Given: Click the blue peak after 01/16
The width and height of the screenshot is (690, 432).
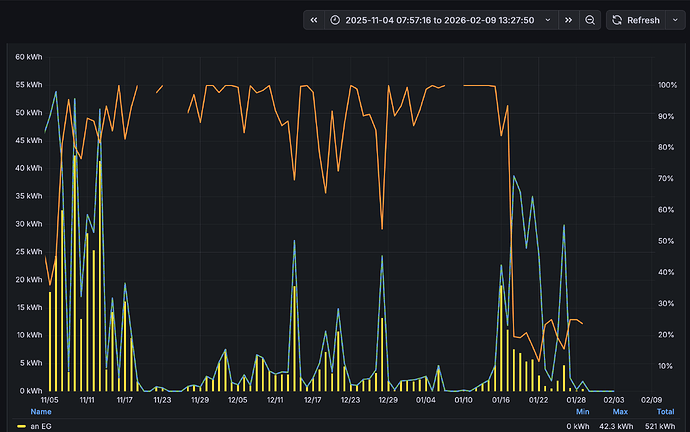Looking at the screenshot, I should (514, 177).
